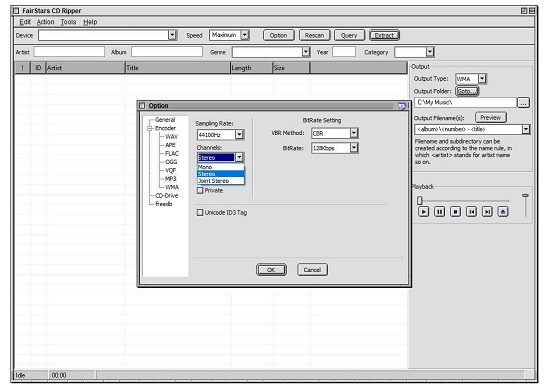
Task: Click the Play button in Playback
Action: (x=423, y=212)
